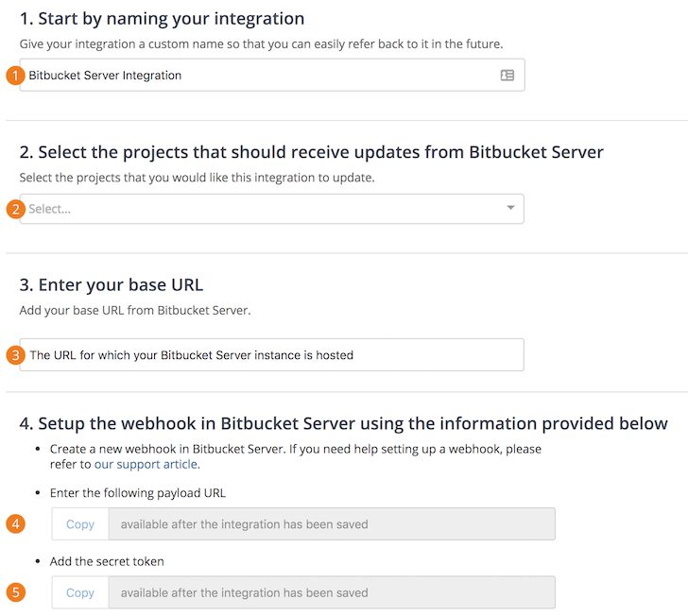Focus the Bitbucket Server Integration name field

(x=255, y=76)
